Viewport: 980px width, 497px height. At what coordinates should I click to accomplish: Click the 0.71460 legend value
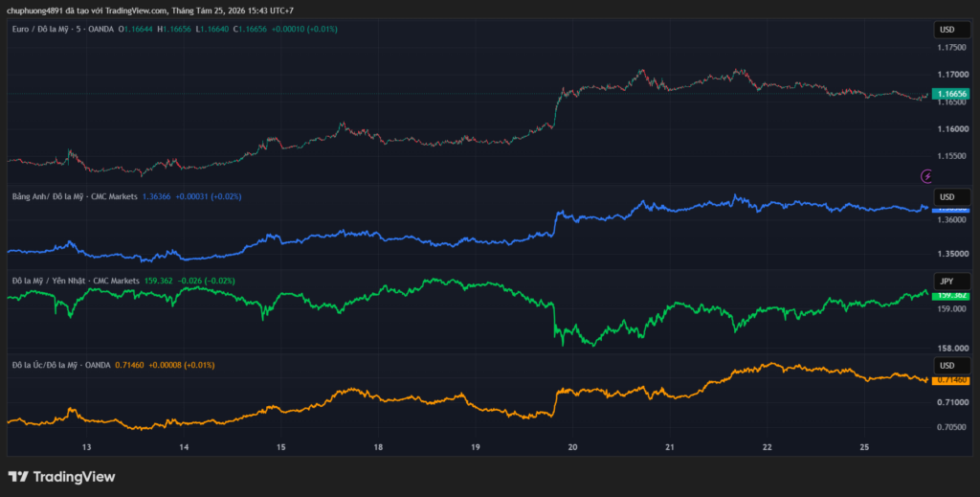tap(129, 365)
